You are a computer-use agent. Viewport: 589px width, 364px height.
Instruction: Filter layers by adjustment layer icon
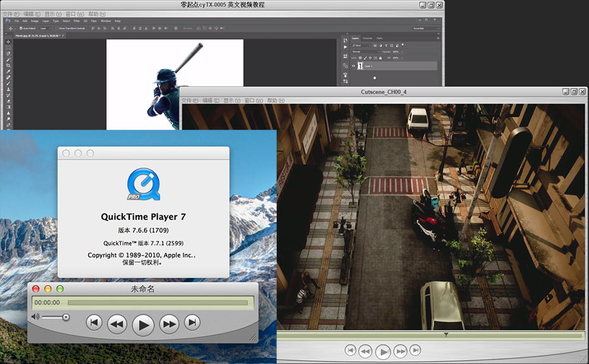(x=381, y=46)
